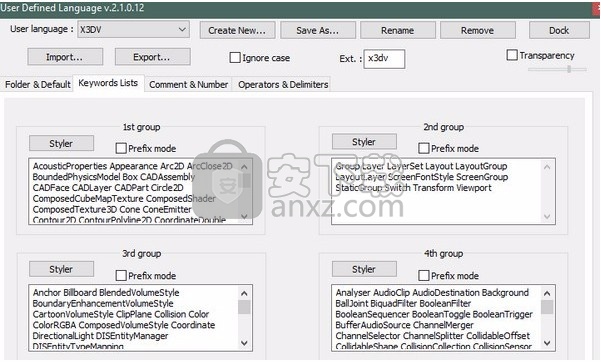
Task: Click 'AcousticProperties' keyword in 1st group
Action: point(70,166)
